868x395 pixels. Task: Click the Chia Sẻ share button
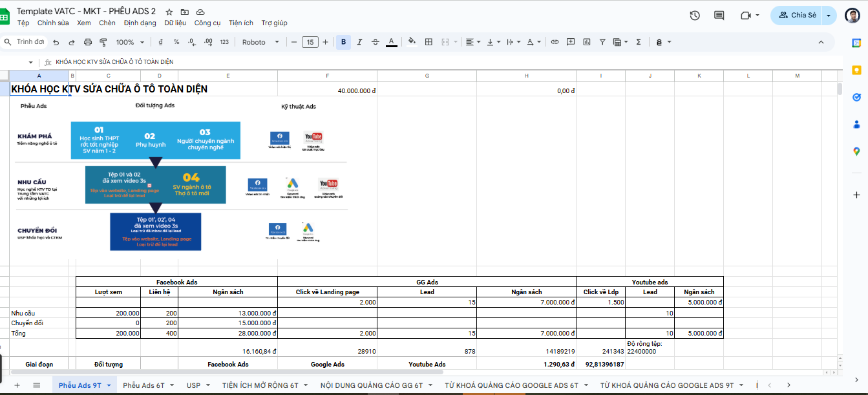797,16
